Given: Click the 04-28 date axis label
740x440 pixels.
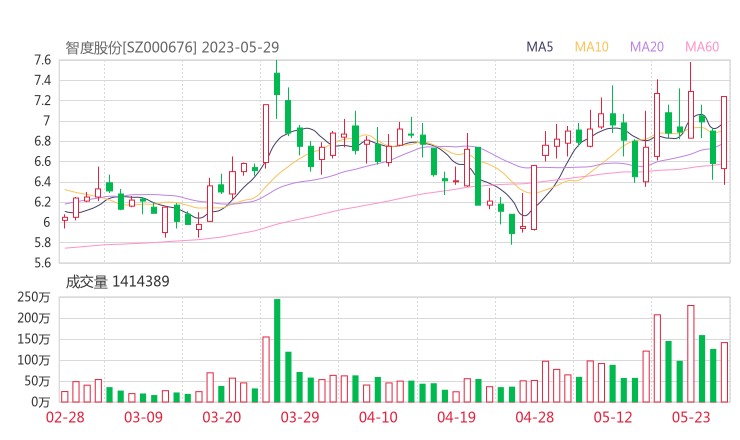Looking at the screenshot, I should point(535,417).
